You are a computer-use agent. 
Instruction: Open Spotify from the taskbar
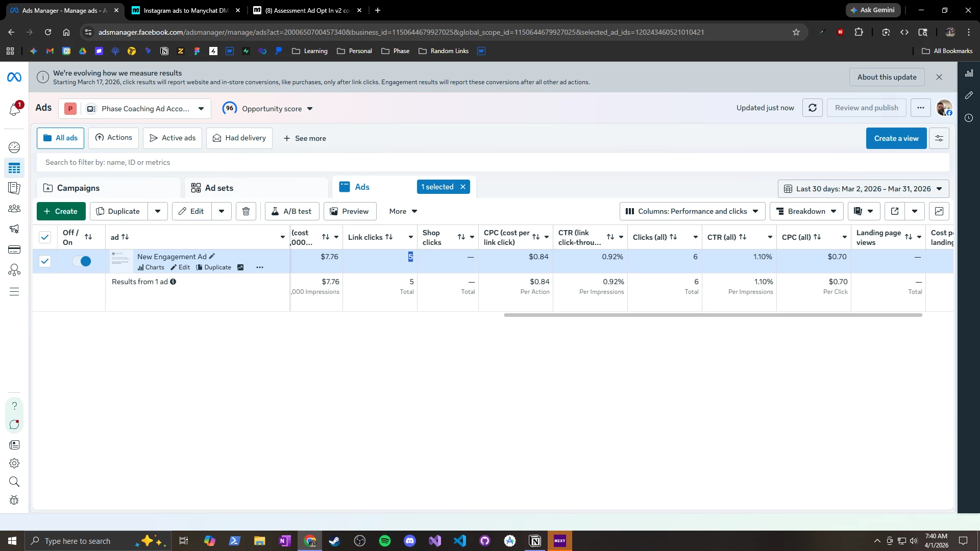[385, 541]
